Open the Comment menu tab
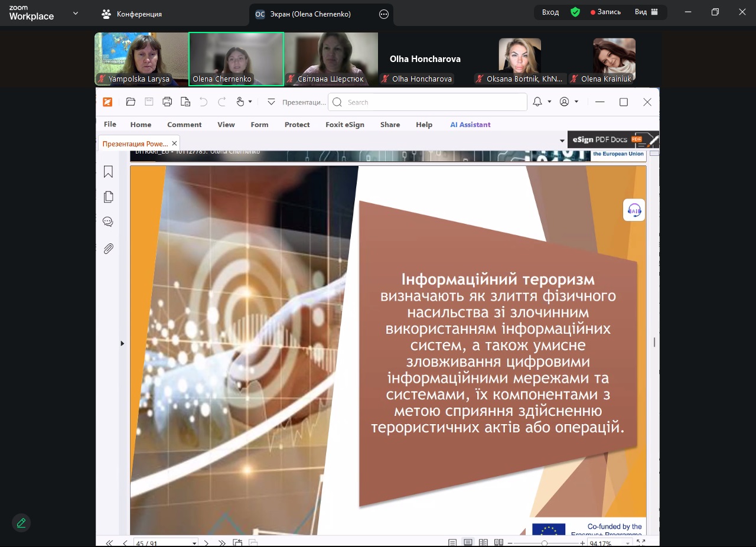Screen dimensions: 756x547 click(184, 125)
